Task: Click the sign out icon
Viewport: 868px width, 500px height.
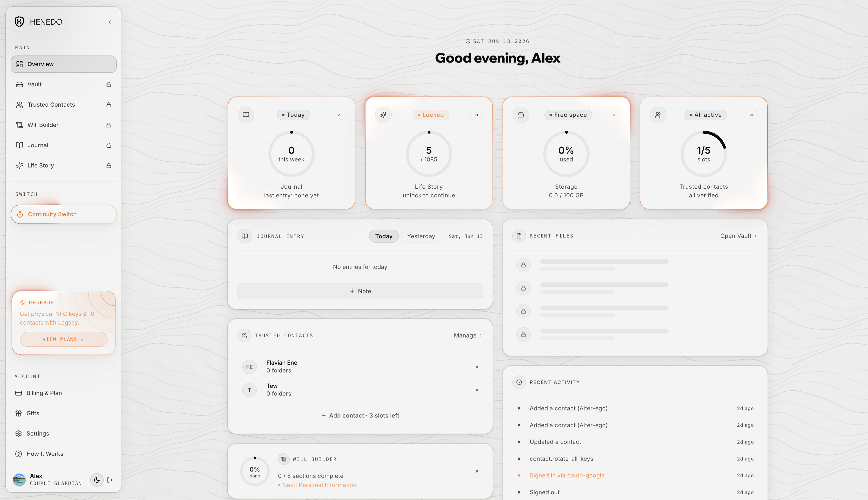Action: point(110,480)
